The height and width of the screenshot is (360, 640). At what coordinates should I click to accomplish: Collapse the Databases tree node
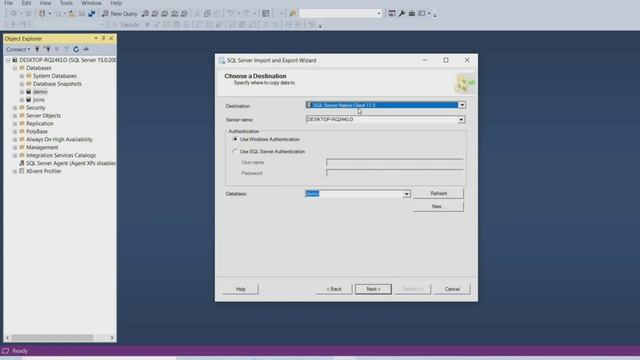tap(15, 68)
